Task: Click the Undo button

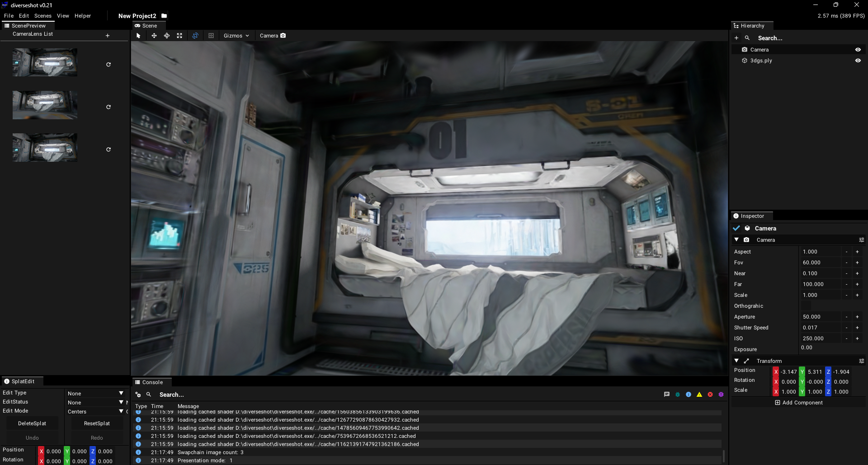Action: point(32,438)
